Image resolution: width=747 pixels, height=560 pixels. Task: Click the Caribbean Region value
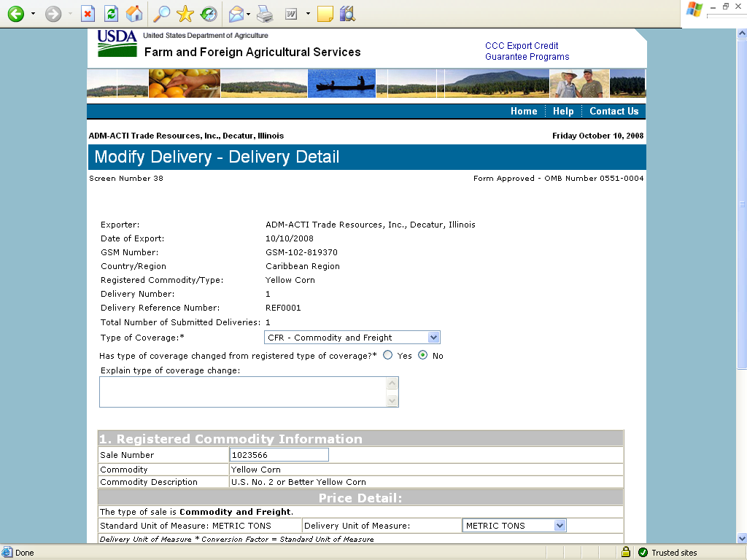(x=303, y=266)
